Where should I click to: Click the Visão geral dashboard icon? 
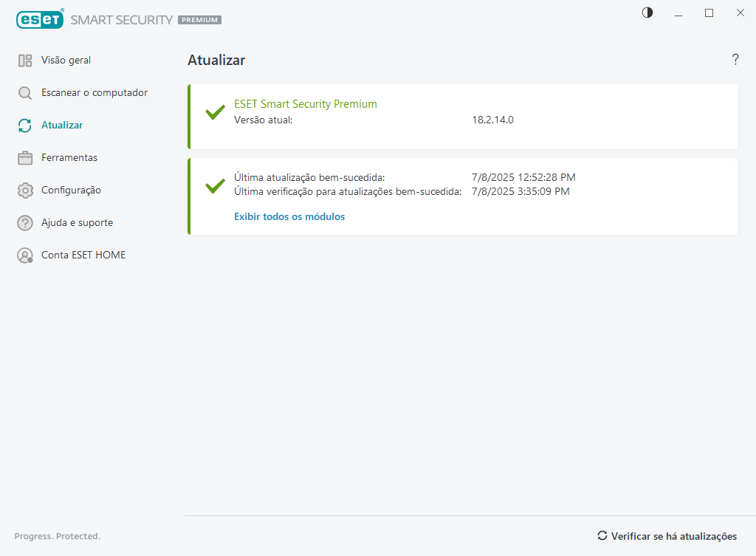[x=25, y=61]
